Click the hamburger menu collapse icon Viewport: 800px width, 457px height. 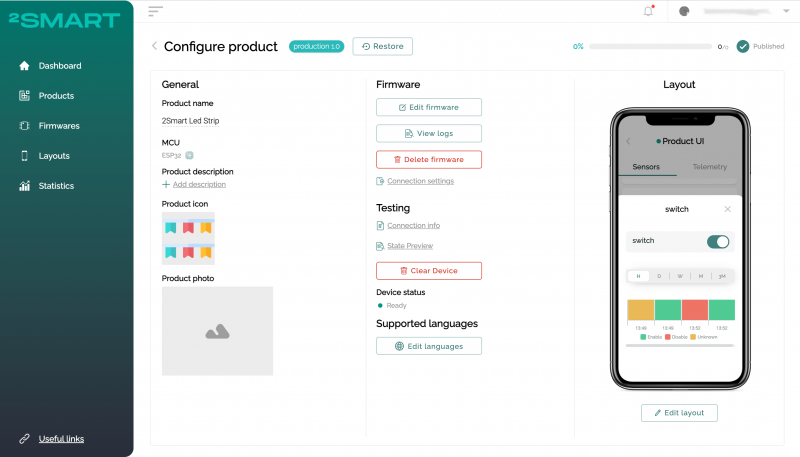coord(156,11)
